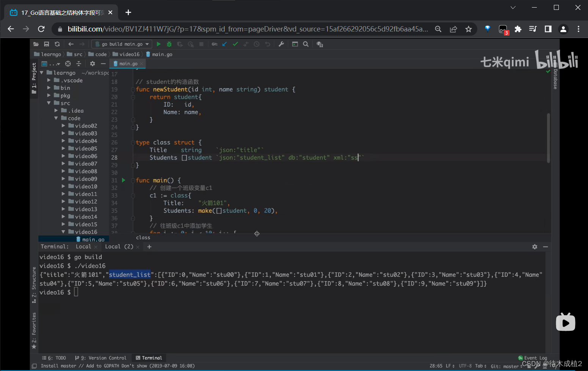Collapse all in project panel
This screenshot has height=371, width=588.
click(x=78, y=64)
